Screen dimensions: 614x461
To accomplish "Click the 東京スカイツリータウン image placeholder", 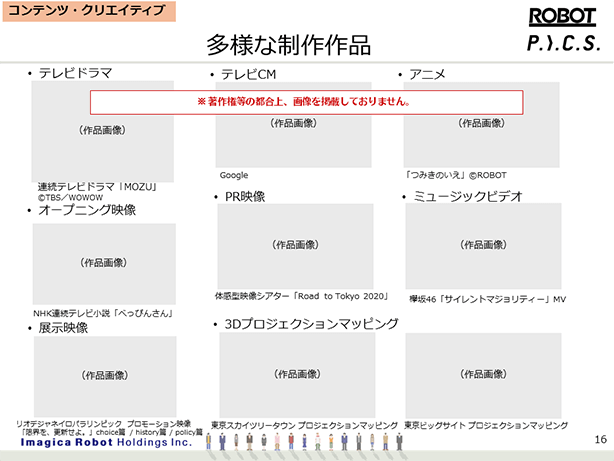I will click(x=297, y=375).
